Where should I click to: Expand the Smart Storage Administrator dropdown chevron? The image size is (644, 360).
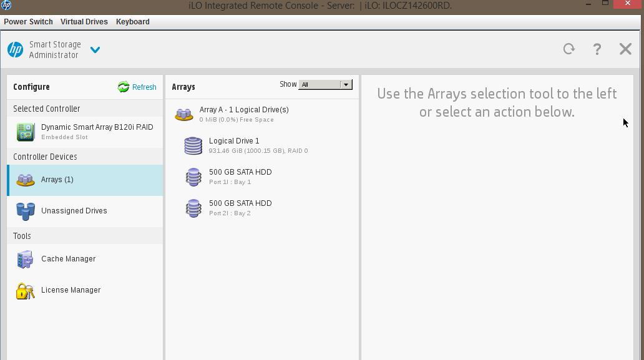95,50
